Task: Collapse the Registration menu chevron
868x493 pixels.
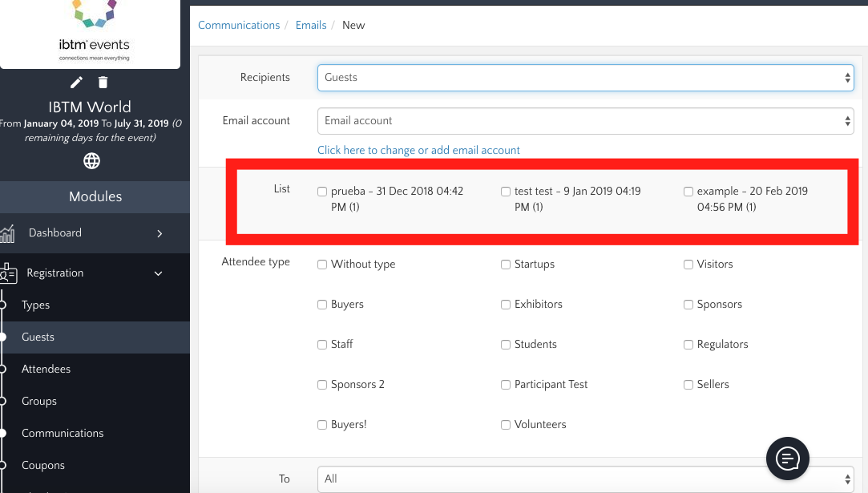Action: [x=159, y=273]
